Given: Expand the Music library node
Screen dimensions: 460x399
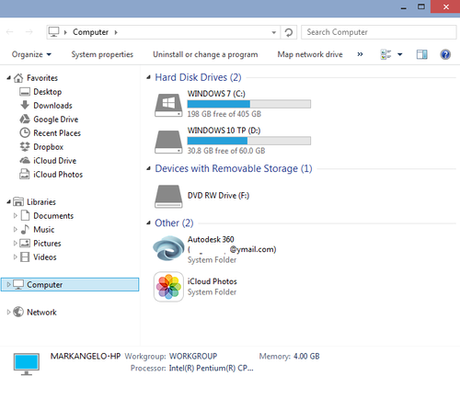Looking at the screenshot, I should 15,229.
